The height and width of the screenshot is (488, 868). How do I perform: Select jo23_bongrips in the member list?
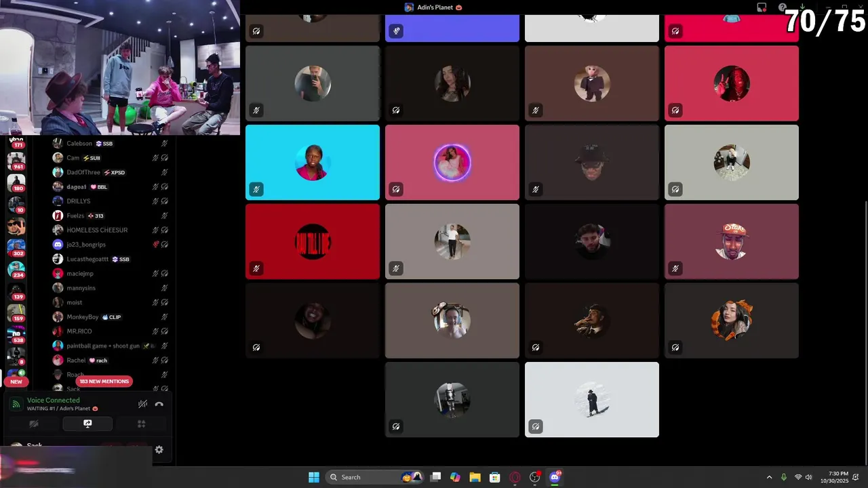click(x=111, y=244)
